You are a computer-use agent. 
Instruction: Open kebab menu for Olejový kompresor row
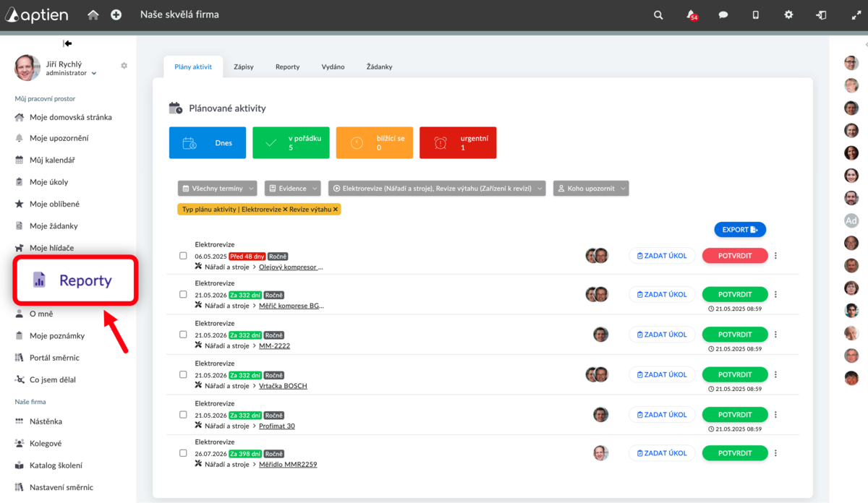[x=775, y=255]
